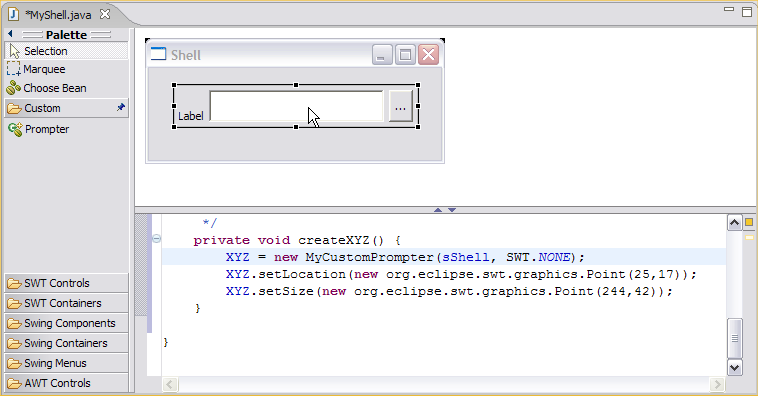Image resolution: width=758 pixels, height=396 pixels.
Task: Choose the Marquee tool
Action: [x=67, y=69]
